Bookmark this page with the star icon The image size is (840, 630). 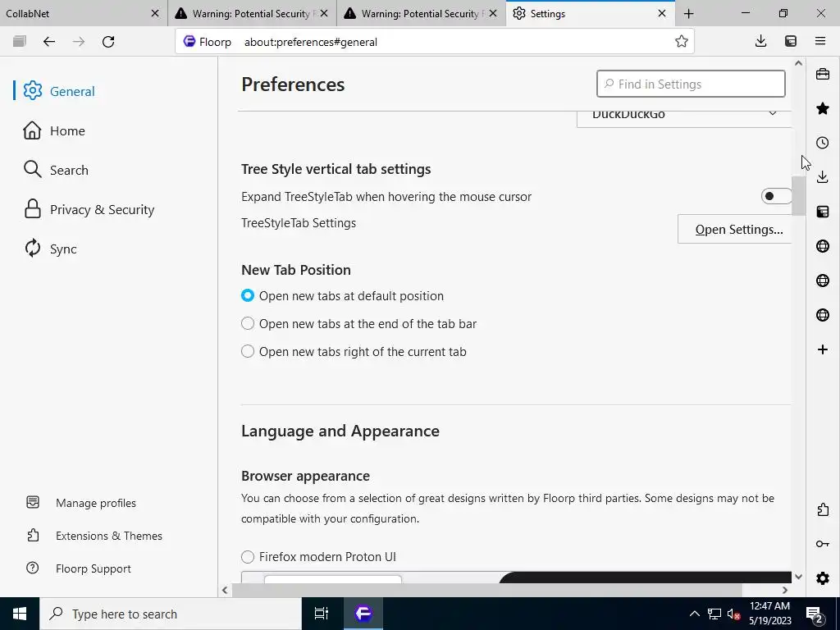tap(682, 41)
